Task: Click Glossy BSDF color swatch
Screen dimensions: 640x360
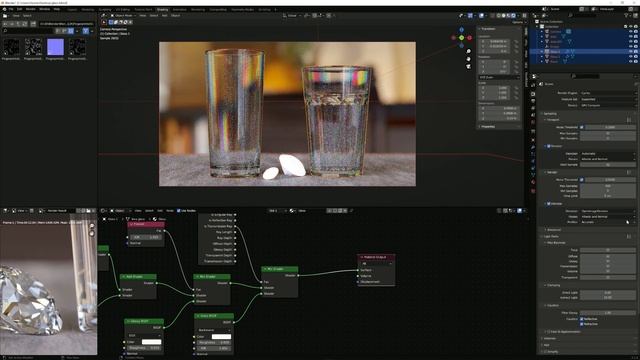Action: click(151, 342)
